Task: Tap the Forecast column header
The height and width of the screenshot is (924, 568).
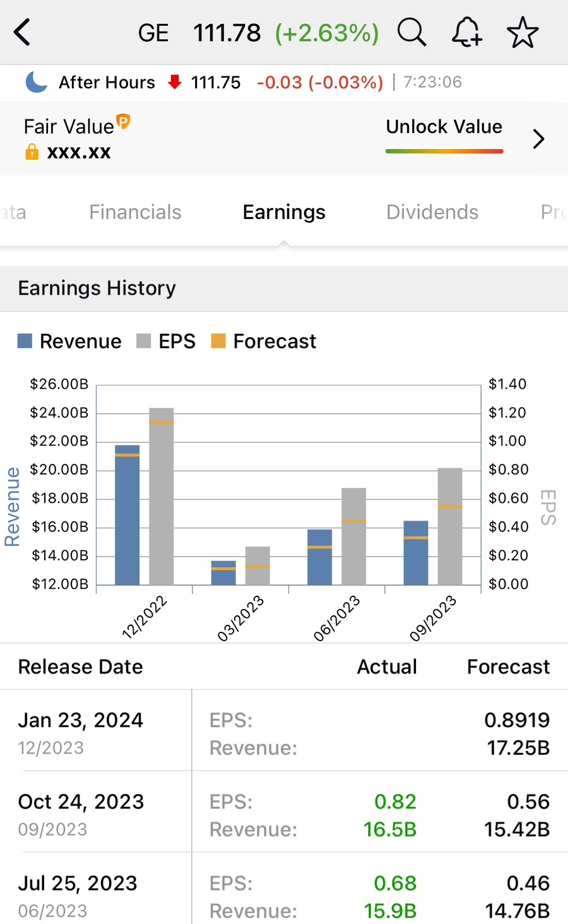Action: pos(509,666)
